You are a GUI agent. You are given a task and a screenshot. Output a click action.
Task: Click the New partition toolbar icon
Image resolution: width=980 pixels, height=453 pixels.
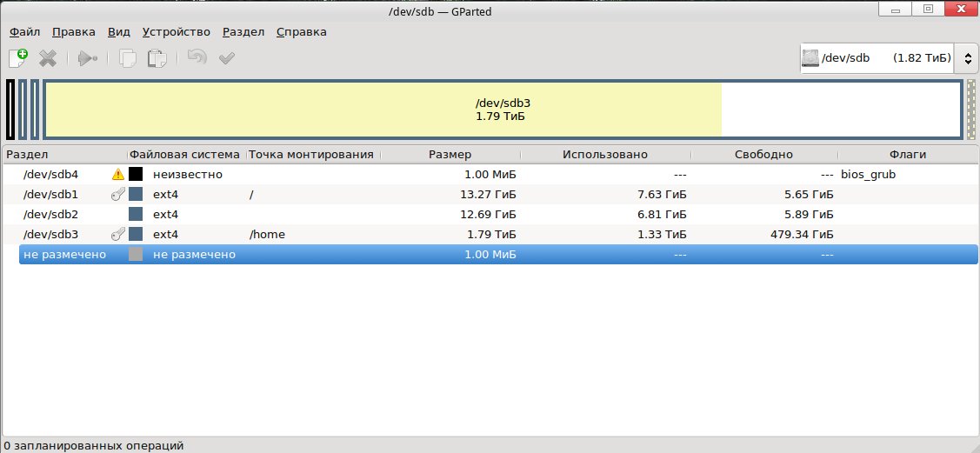point(18,58)
